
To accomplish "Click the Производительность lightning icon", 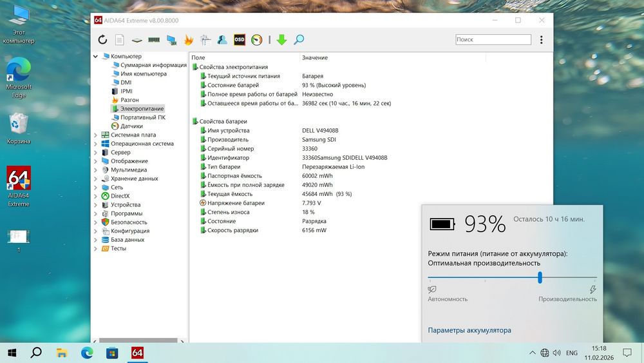I will point(592,289).
